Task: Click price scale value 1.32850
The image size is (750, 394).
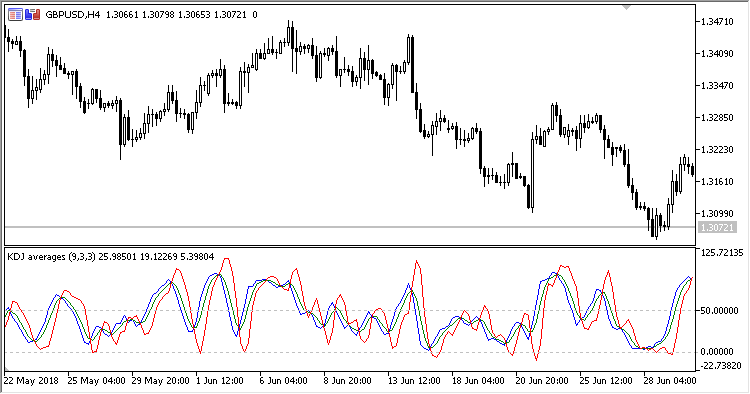Action: click(717, 118)
